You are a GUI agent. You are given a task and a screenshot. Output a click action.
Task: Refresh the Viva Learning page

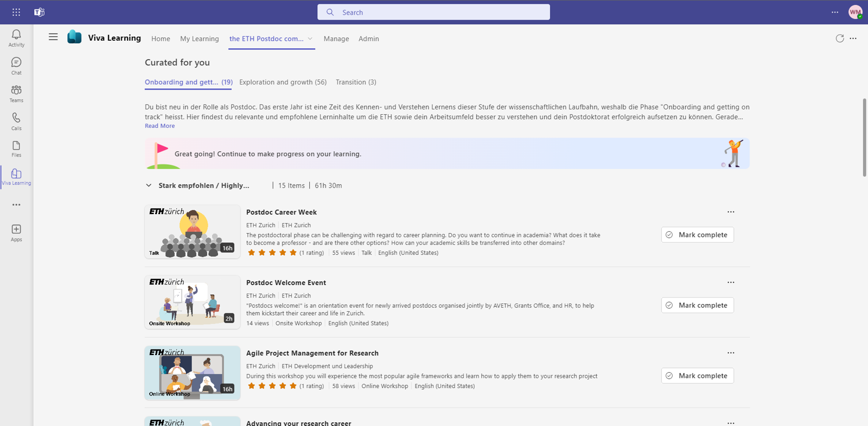840,38
